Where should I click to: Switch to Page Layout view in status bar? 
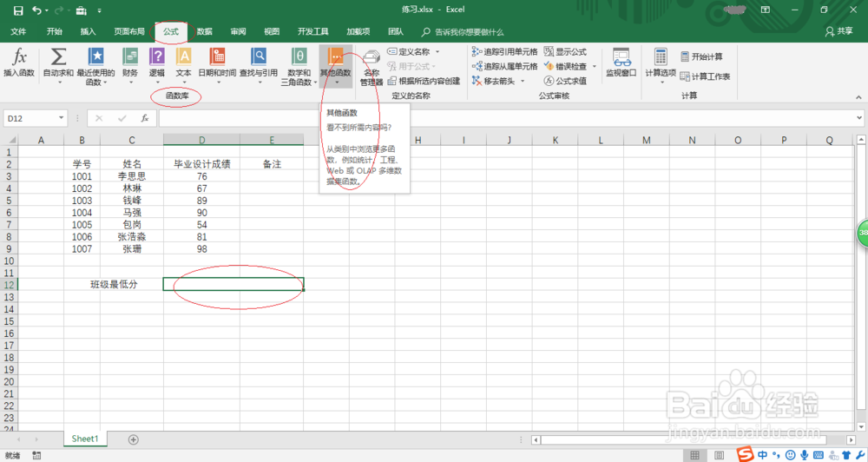click(719, 455)
